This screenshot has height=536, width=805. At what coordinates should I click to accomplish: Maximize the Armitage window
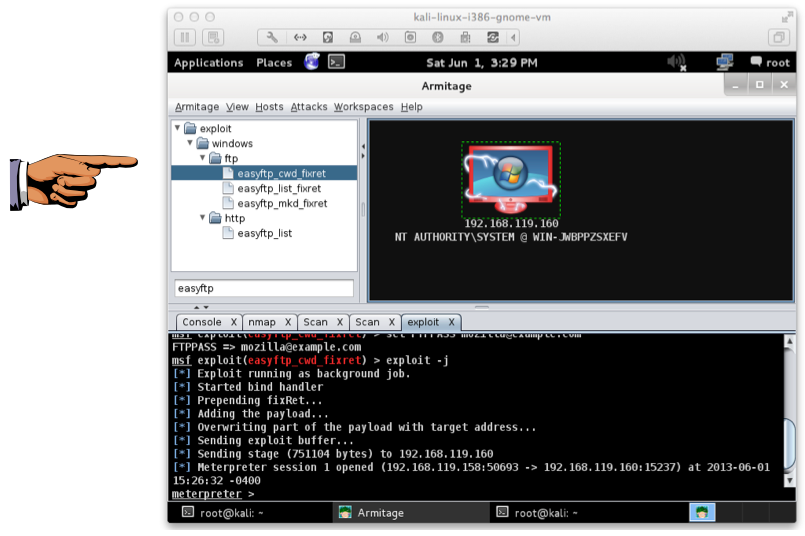[x=759, y=85]
